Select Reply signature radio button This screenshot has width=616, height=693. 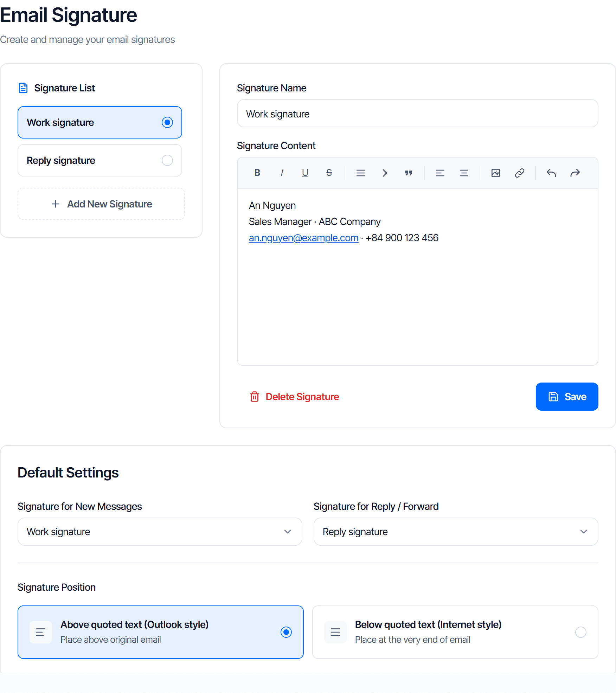[167, 160]
